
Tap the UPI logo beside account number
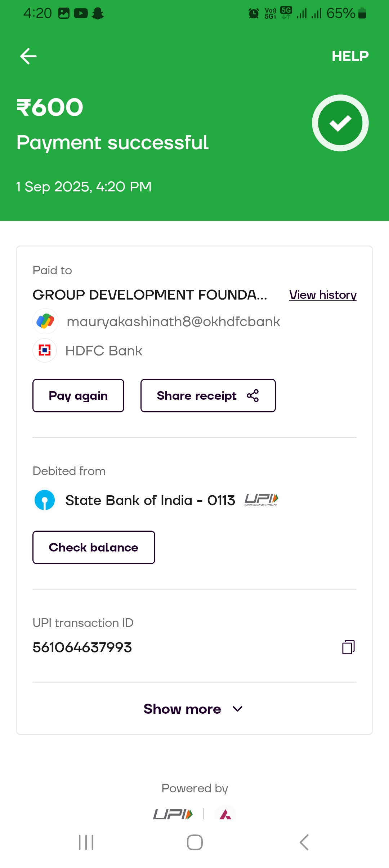[x=261, y=500]
